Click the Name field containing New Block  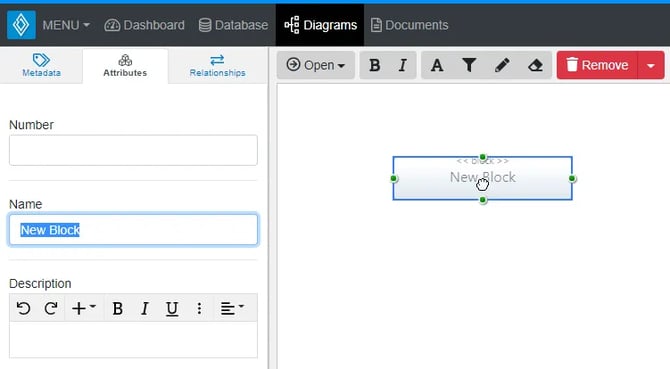click(x=133, y=230)
